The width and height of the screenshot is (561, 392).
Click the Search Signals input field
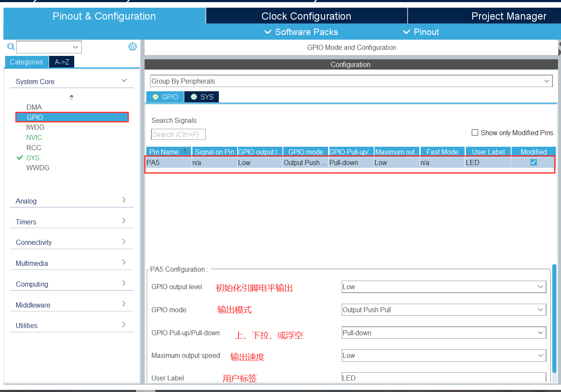[x=178, y=134]
